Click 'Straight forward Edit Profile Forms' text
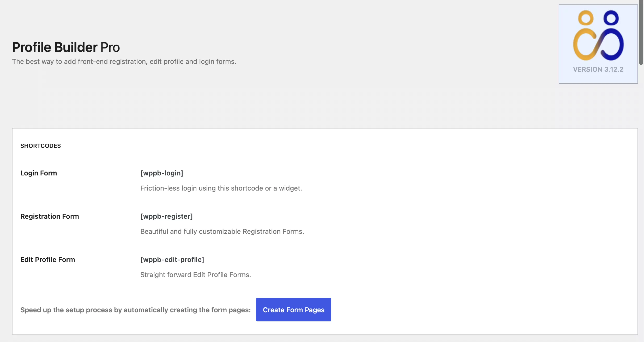Viewport: 644px width, 342px height. (196, 275)
